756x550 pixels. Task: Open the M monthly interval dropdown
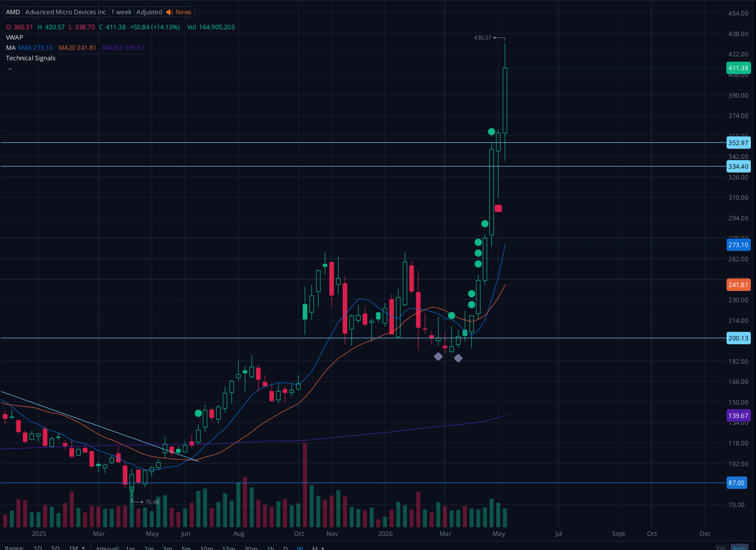317,548
